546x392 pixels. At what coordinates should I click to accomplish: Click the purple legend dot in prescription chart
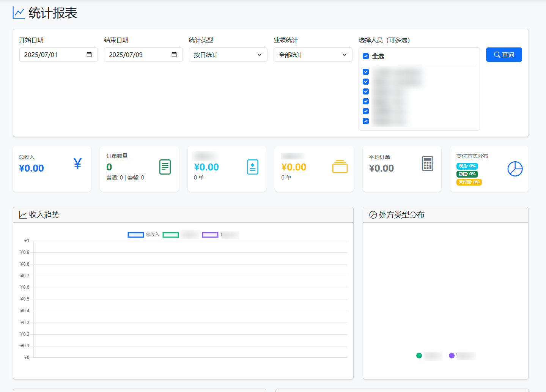pos(452,356)
